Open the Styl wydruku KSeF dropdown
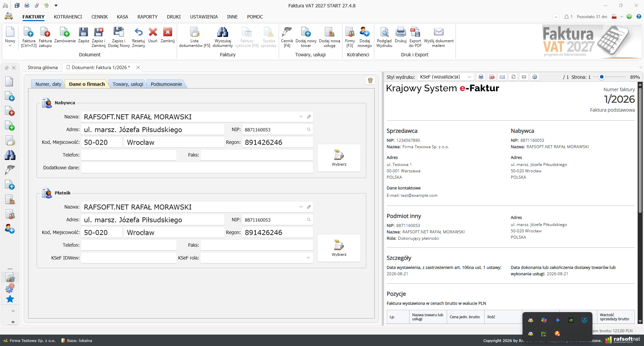 tap(469, 77)
